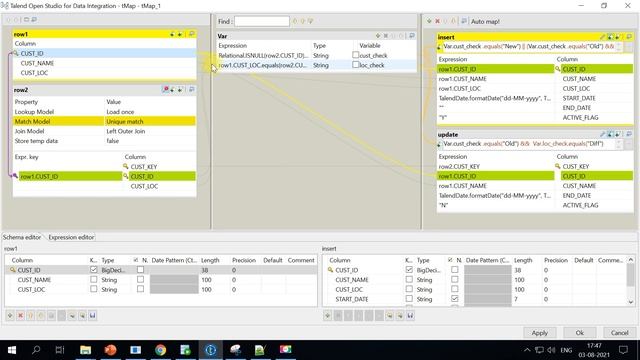The width and height of the screenshot is (640, 360).
Task: Show hidden system tray icons chevron
Action: [x=527, y=350]
